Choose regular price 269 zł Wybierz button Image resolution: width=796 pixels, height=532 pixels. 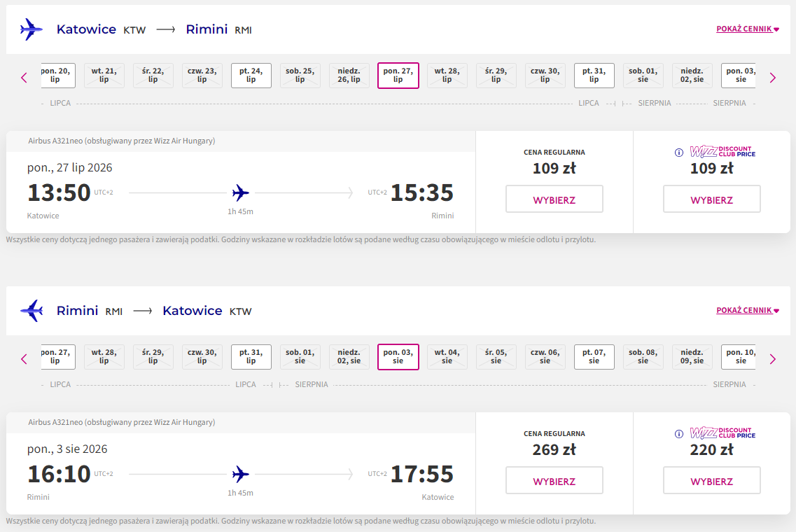point(554,481)
